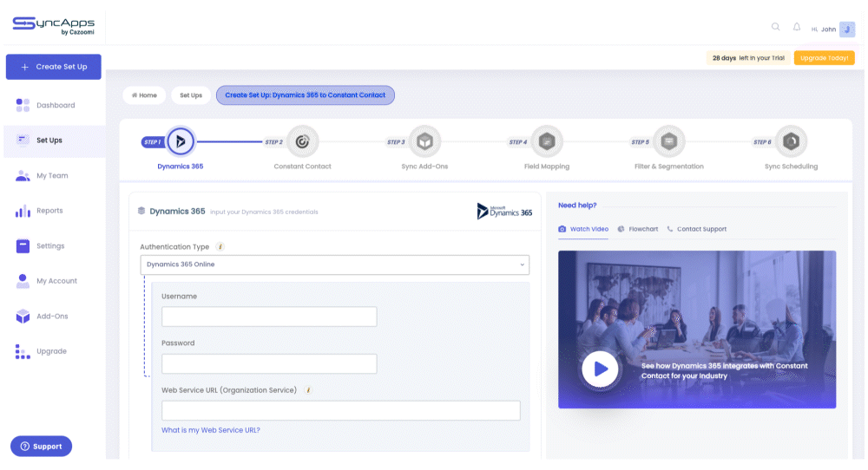868x470 pixels.
Task: Select Step 3 Sync Add-Ons icon
Action: [x=424, y=141]
